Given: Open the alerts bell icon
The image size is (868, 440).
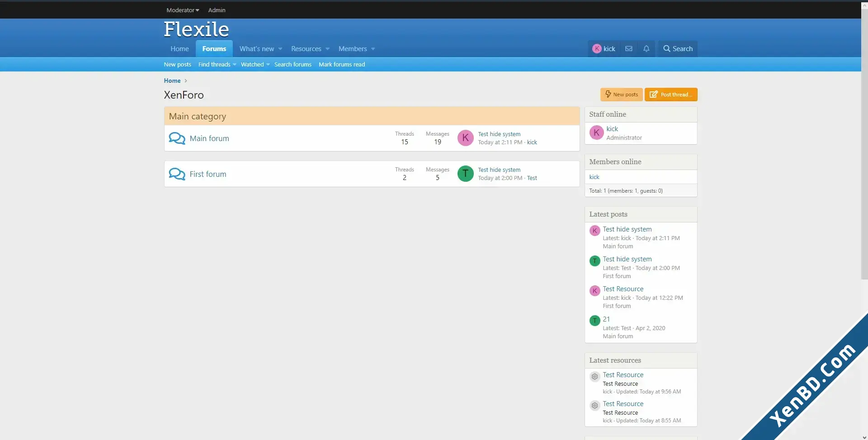Looking at the screenshot, I should pos(646,48).
